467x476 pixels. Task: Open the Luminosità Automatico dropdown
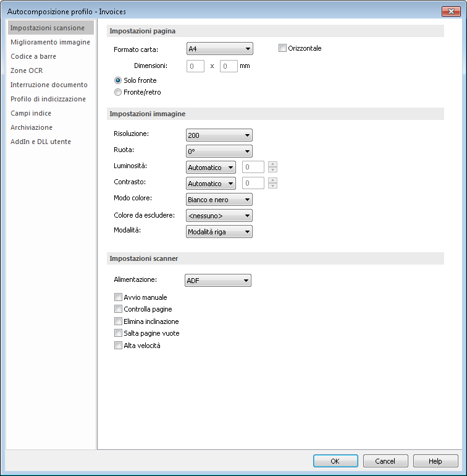(211, 168)
